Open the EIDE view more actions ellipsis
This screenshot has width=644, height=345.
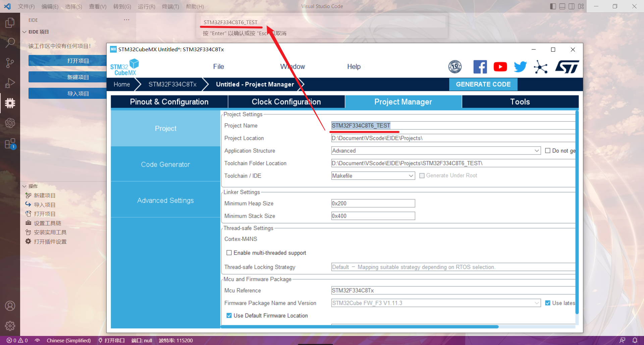coord(126,20)
